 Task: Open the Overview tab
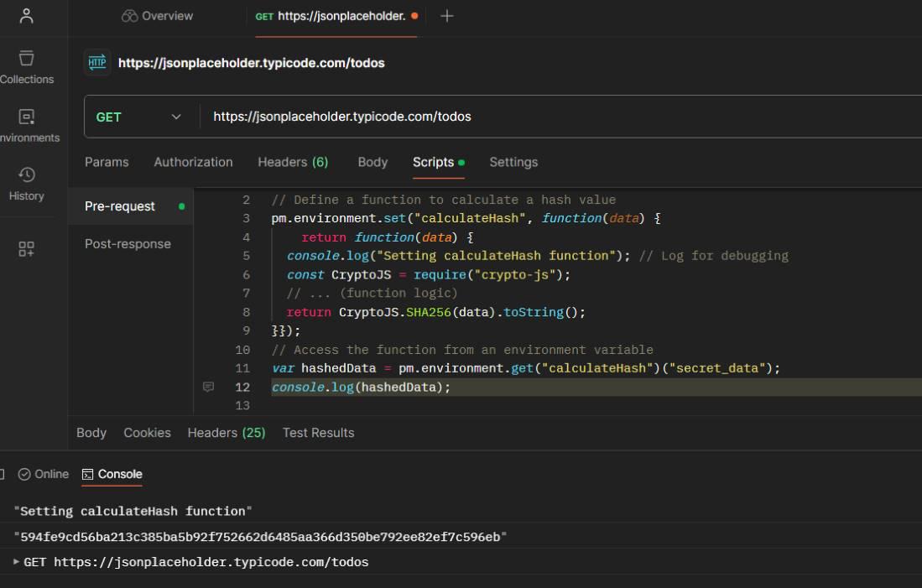click(x=157, y=16)
